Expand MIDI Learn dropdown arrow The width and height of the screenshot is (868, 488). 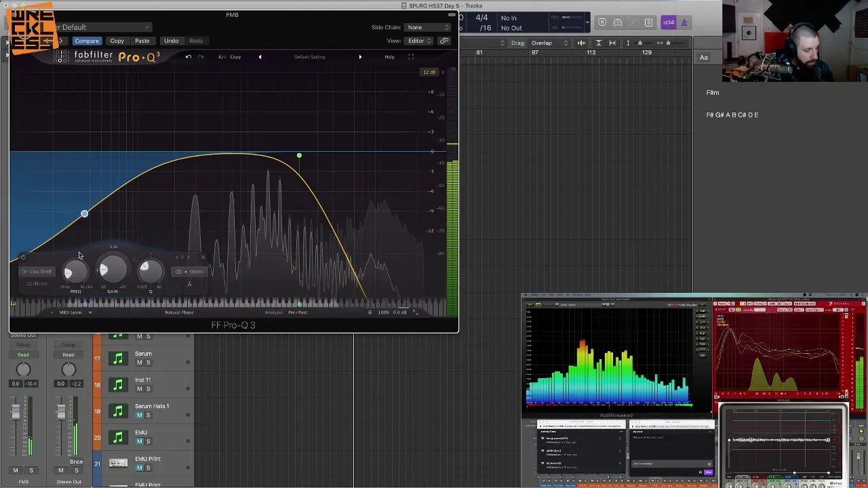point(90,312)
